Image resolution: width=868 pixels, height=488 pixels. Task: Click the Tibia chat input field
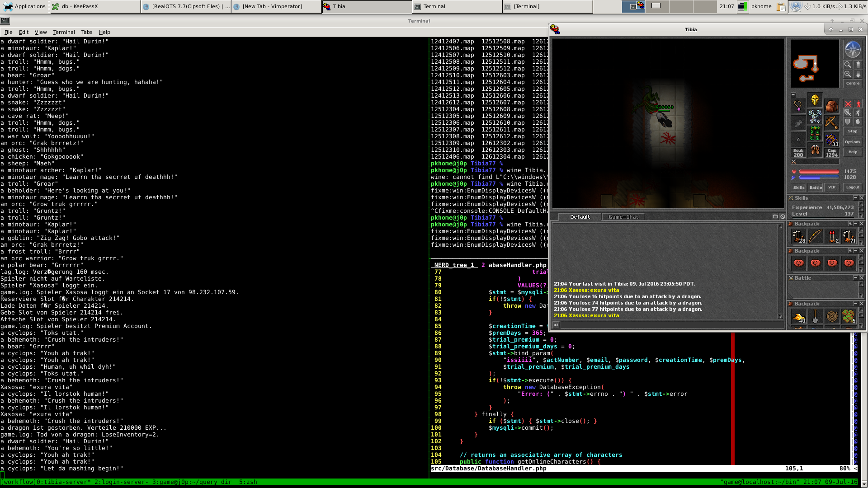(x=672, y=324)
